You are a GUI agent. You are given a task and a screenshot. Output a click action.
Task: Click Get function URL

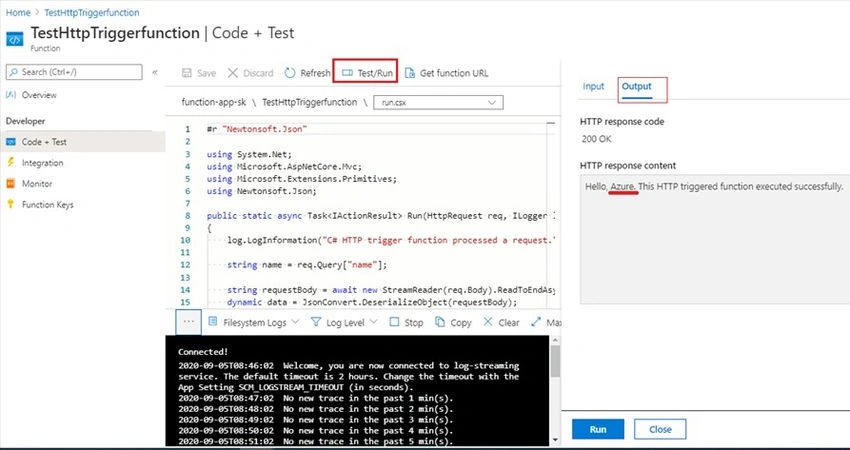point(447,73)
